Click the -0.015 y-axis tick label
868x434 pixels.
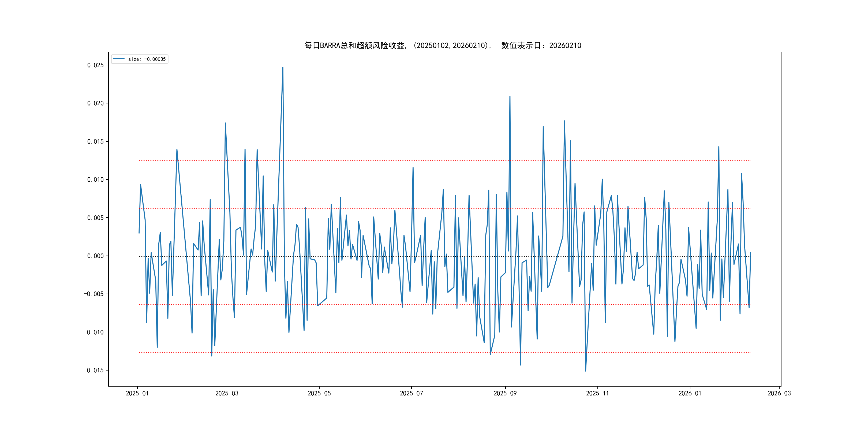[x=94, y=370]
